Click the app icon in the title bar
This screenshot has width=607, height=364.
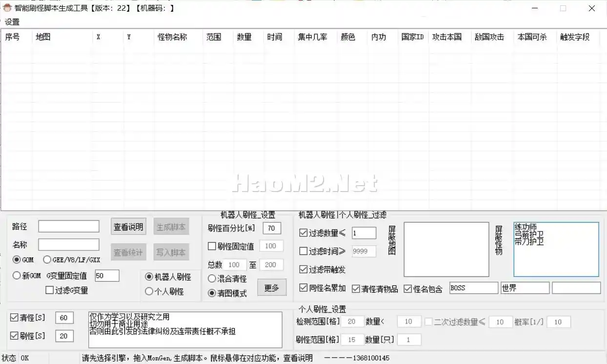pos(7,8)
